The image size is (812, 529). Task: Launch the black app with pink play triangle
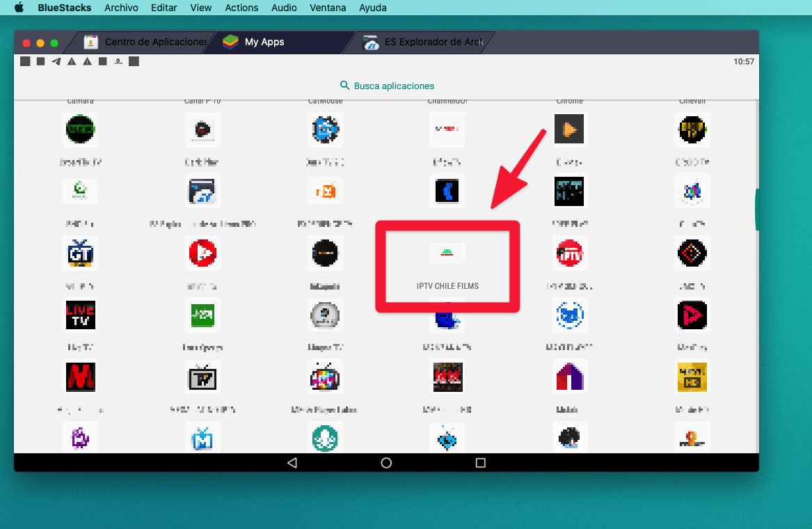click(x=692, y=315)
